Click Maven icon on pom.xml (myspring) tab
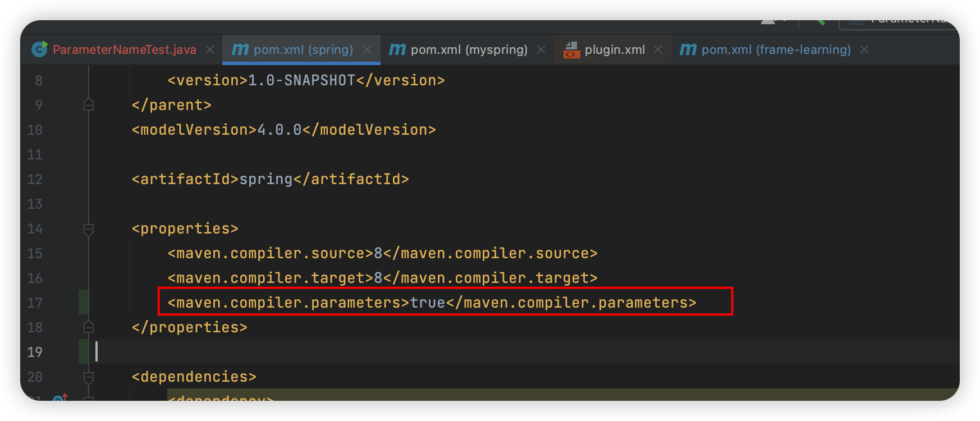980x421 pixels. pos(397,49)
